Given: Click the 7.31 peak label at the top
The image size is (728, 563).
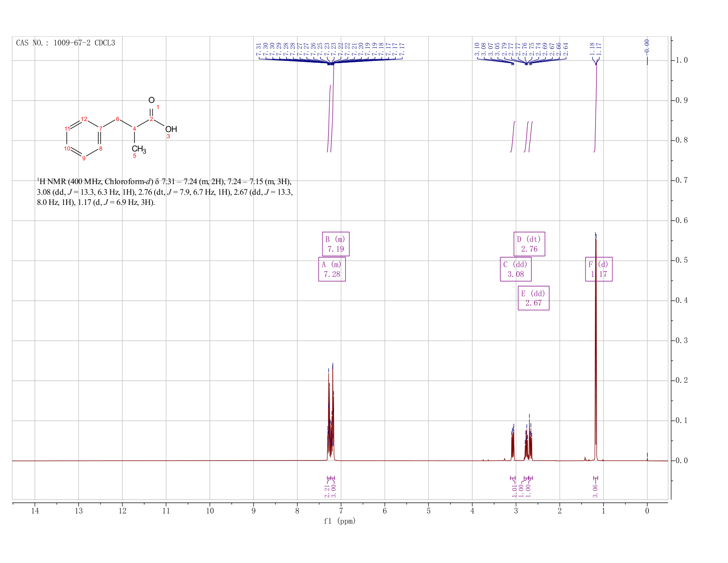Looking at the screenshot, I should [259, 49].
